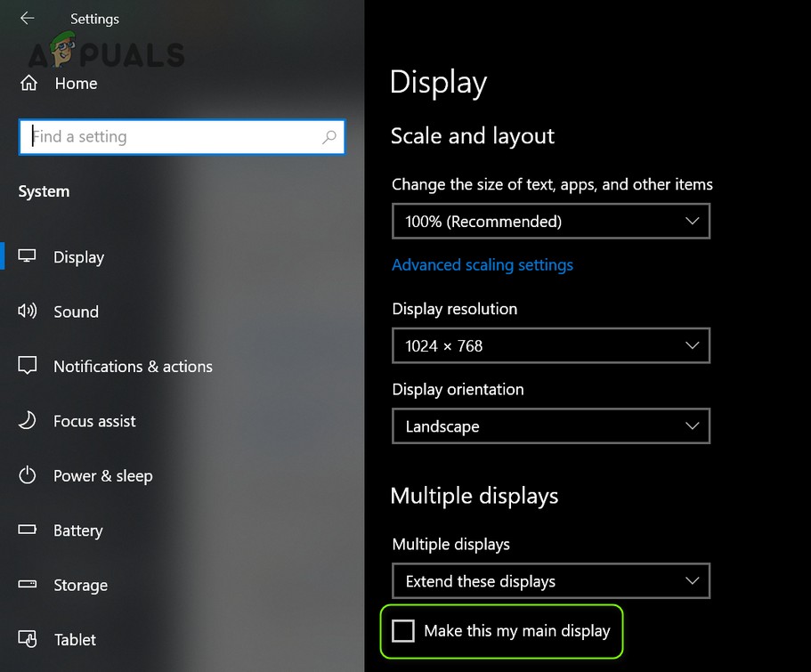Open Storage using its drive icon
Viewport: 811px width, 672px height.
click(28, 585)
